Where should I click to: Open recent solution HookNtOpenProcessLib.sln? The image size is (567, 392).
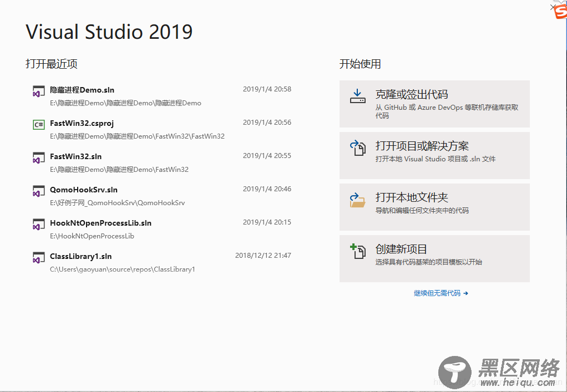162,229
